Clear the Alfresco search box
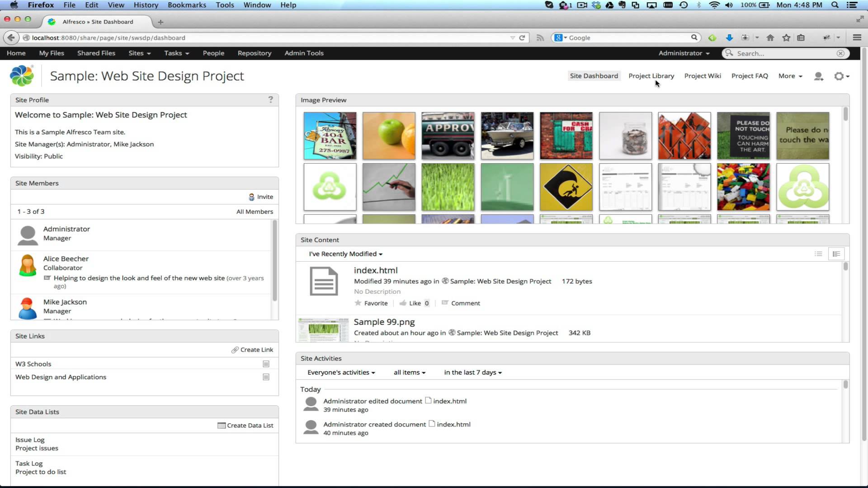 [x=840, y=53]
